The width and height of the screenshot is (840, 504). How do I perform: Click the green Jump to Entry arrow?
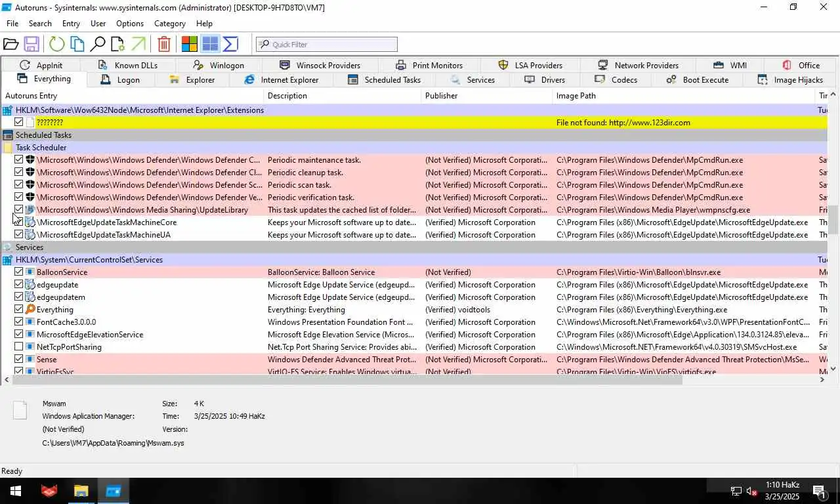point(138,44)
